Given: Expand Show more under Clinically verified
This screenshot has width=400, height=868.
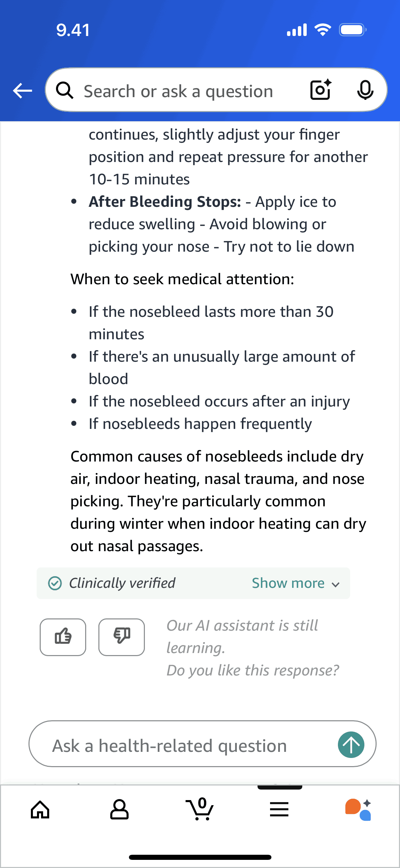Looking at the screenshot, I should 288,583.
